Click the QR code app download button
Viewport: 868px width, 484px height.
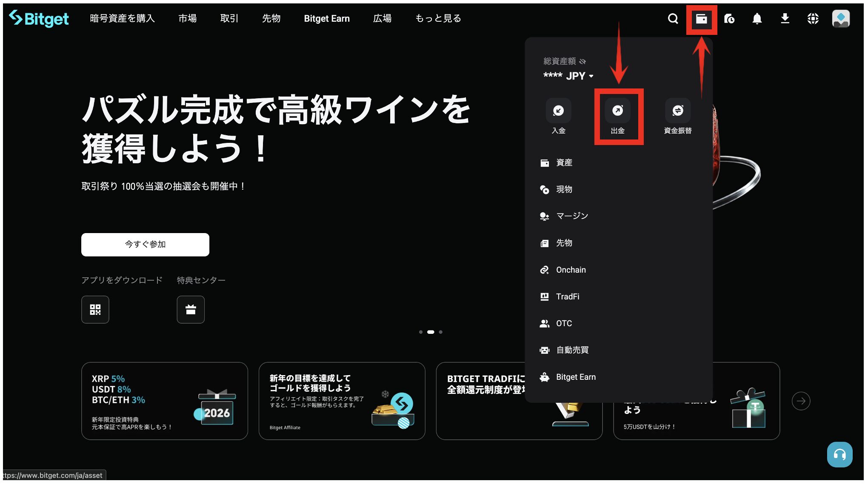click(x=95, y=310)
